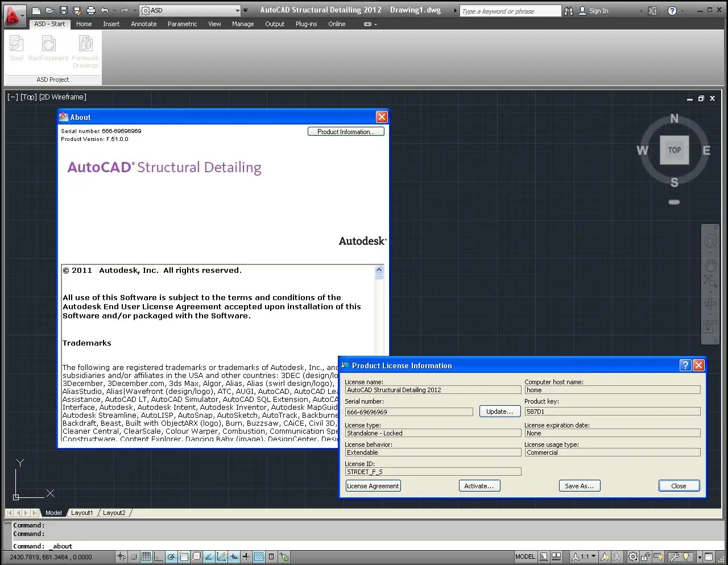Toggle Quick Properties in status bar
This screenshot has width=728, height=565.
click(x=271, y=556)
